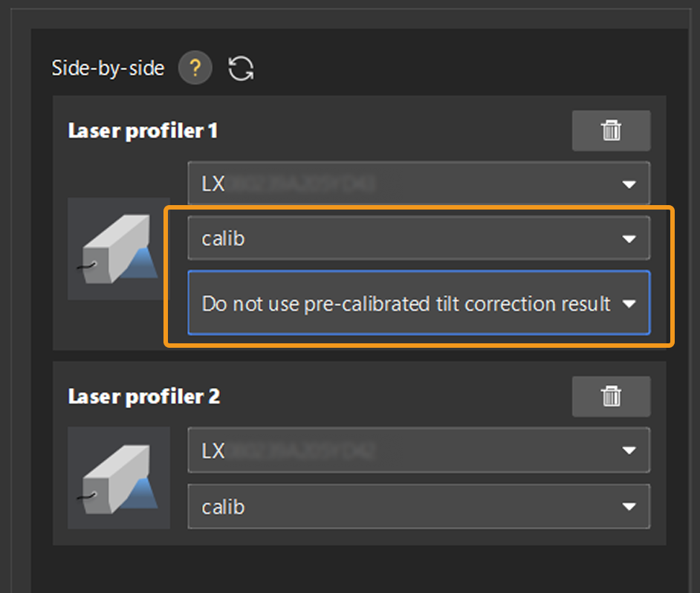The image size is (700, 593).
Task: Open the LX device dropdown for Laser profiler 1
Action: (418, 183)
